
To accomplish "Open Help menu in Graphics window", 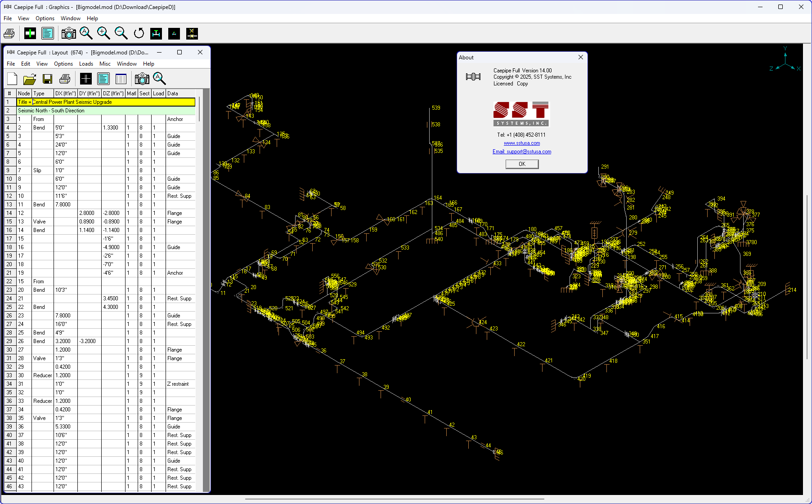I will (92, 18).
